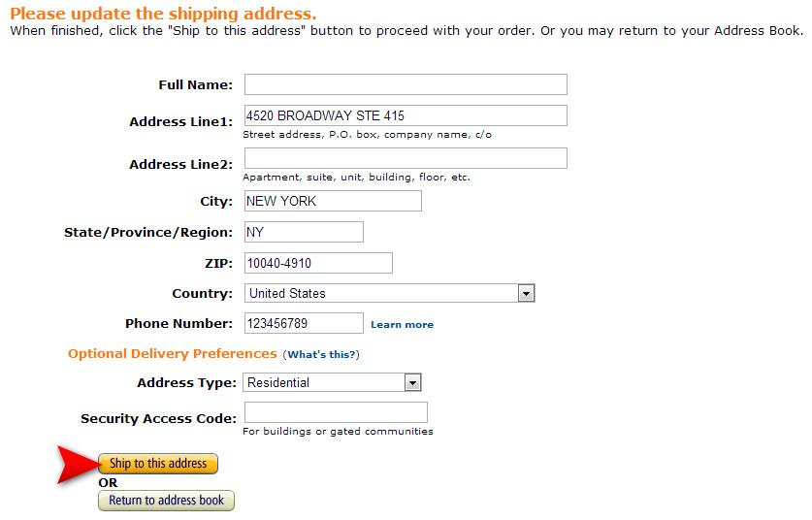Click the Full Name input field

(x=406, y=84)
